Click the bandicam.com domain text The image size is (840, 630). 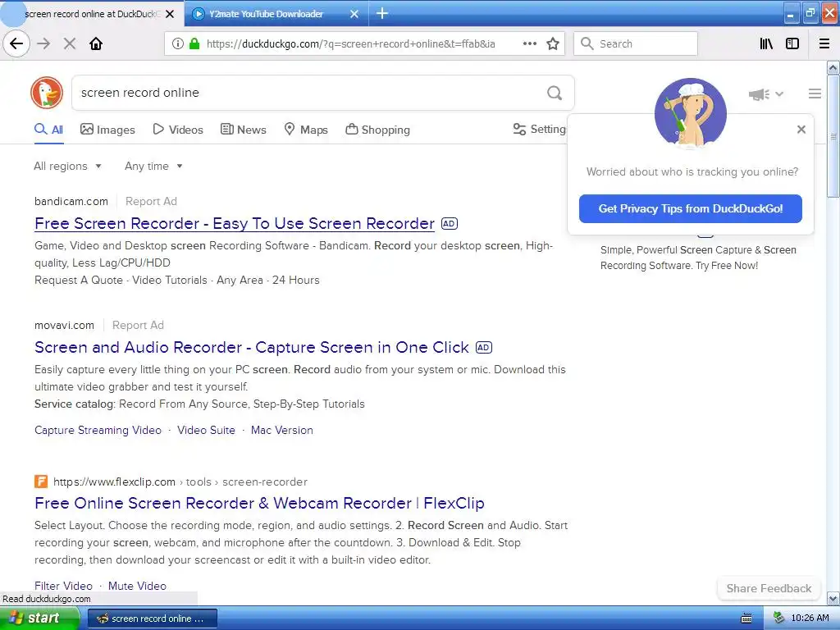[x=71, y=202]
